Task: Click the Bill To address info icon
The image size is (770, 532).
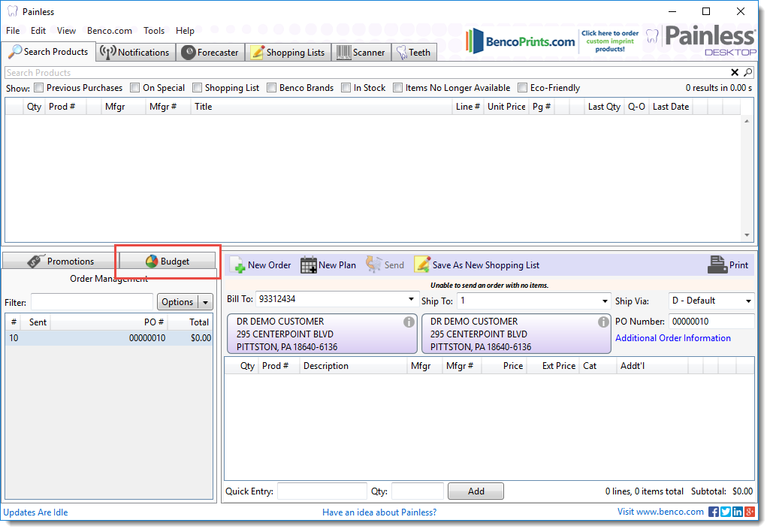Action: click(409, 322)
